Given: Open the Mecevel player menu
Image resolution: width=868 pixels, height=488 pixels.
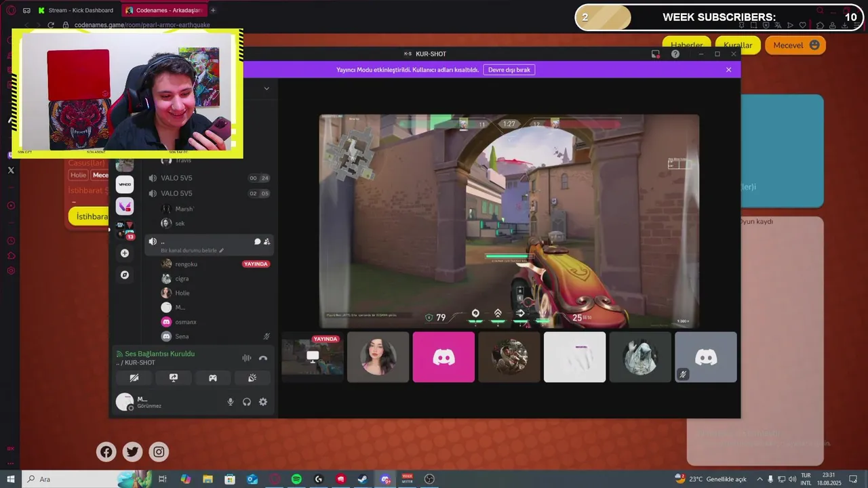Looking at the screenshot, I should (x=795, y=45).
